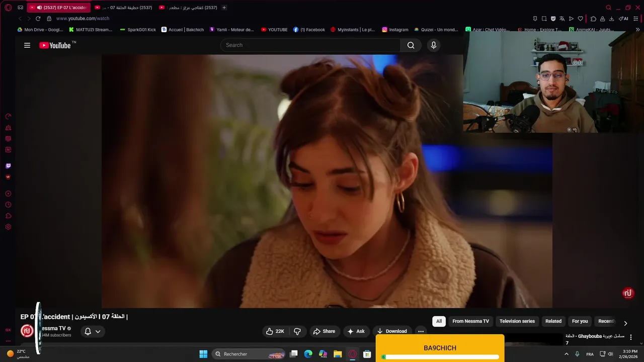Image resolution: width=644 pixels, height=362 pixels.
Task: Open YouTube guide hamburger menu
Action: tap(27, 45)
